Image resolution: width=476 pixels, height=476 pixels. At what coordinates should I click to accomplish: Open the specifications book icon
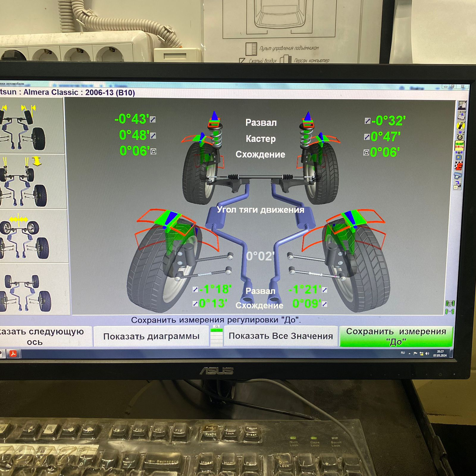click(461, 116)
